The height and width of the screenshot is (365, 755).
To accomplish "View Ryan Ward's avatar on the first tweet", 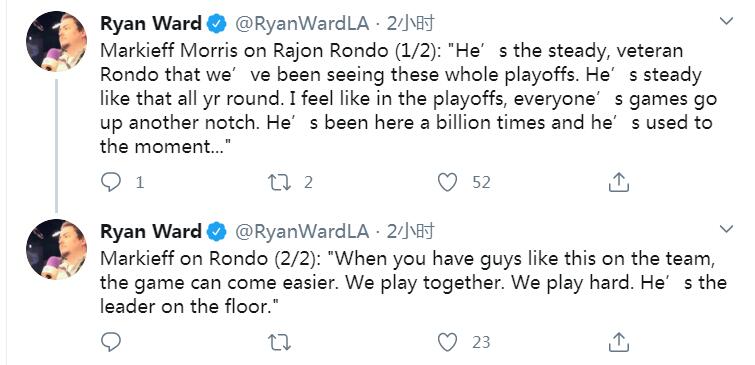I will tap(56, 41).
